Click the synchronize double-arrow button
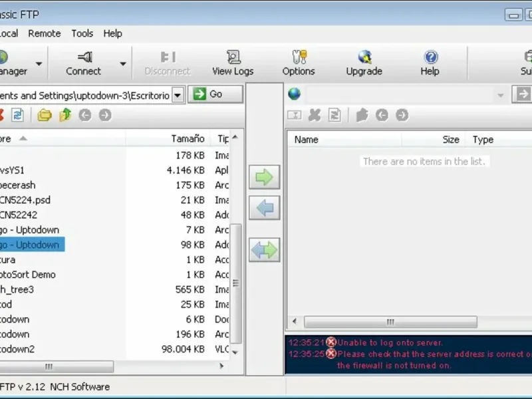 (x=264, y=250)
